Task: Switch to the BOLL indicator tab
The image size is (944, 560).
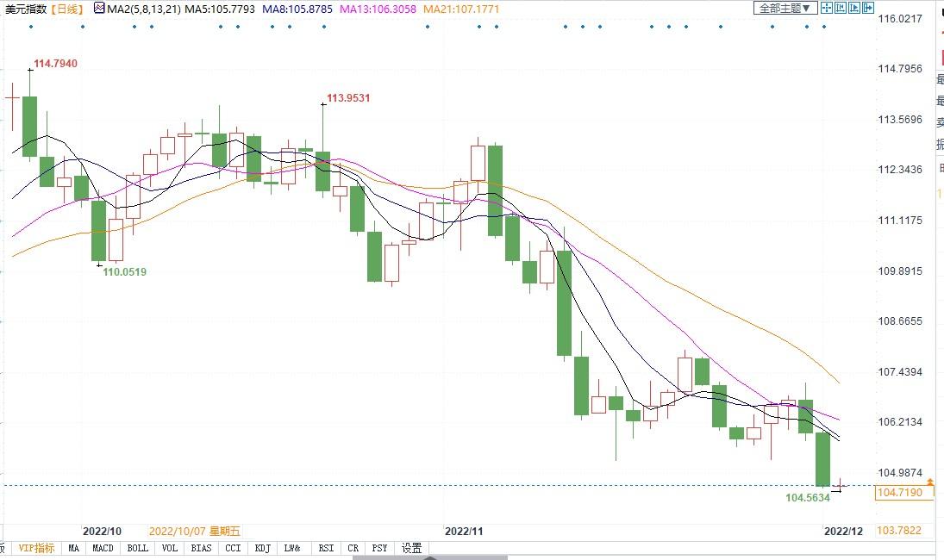Action: click(x=137, y=548)
